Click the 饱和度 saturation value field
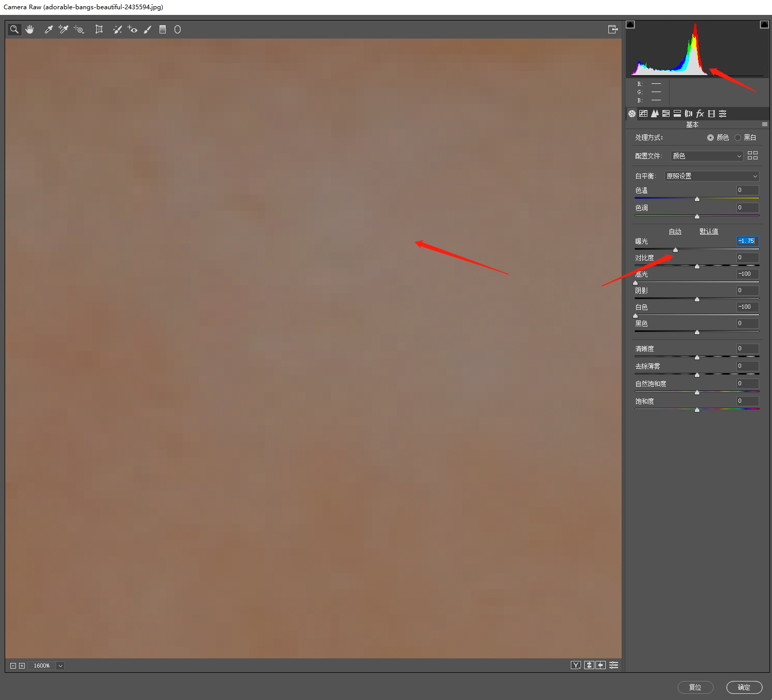 tap(747, 401)
